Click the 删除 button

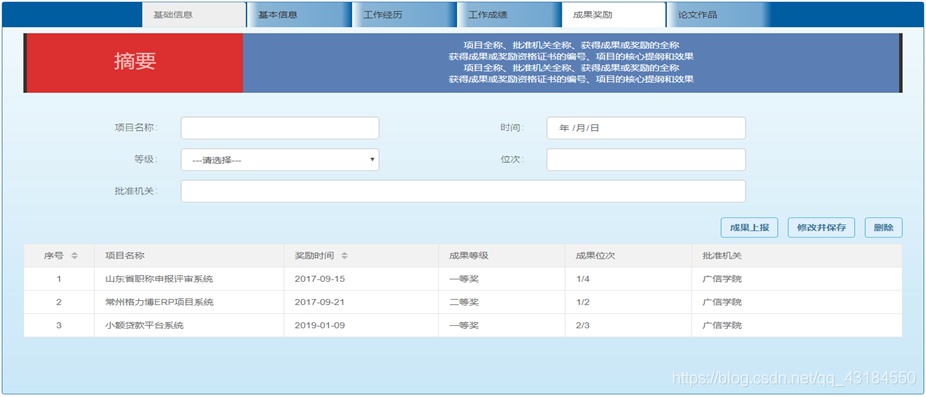[883, 227]
